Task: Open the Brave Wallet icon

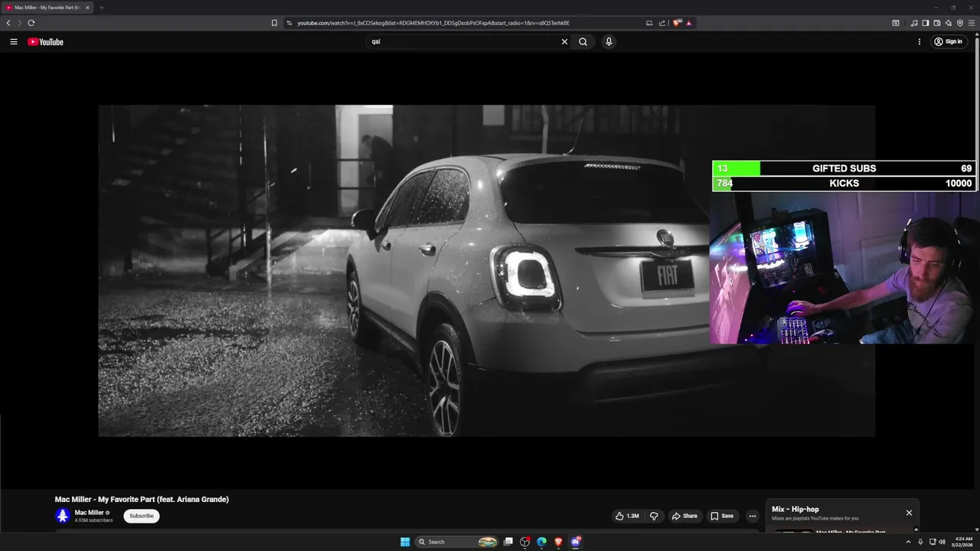Action: 937,23
